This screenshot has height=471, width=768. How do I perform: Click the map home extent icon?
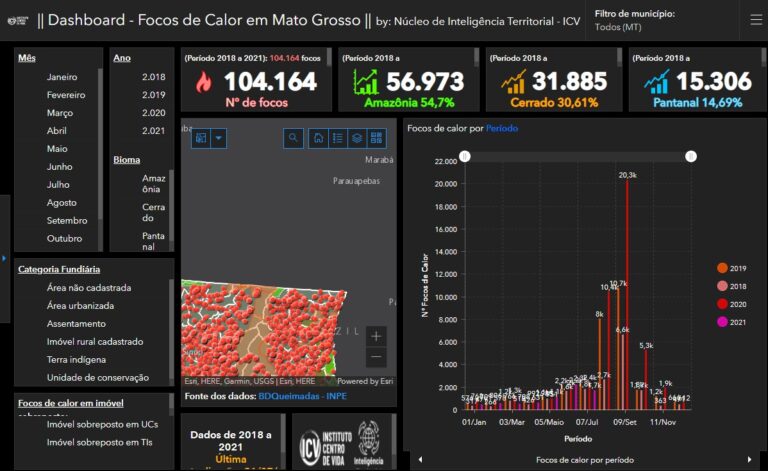(317, 138)
